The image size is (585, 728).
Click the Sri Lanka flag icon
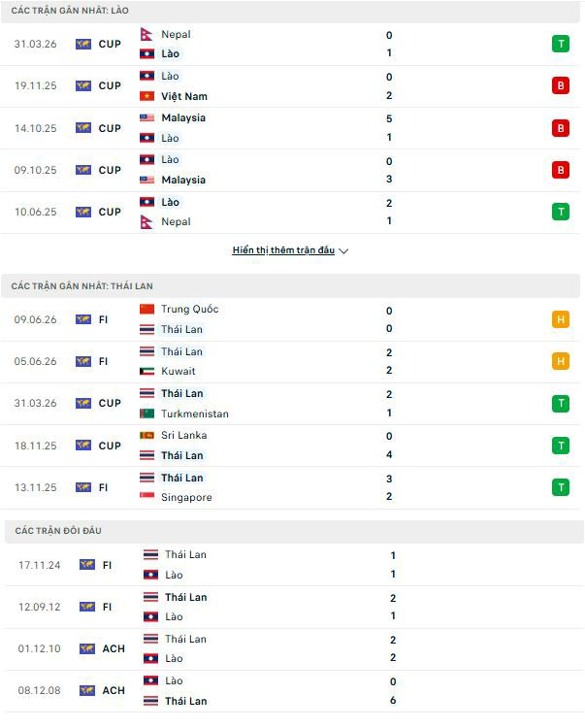[x=146, y=435]
